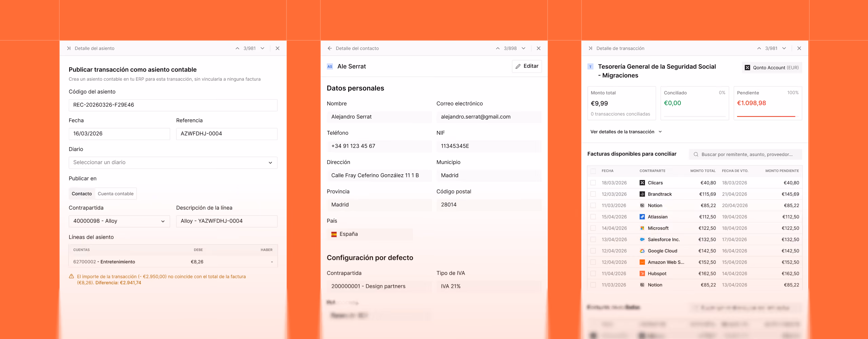The width and height of the screenshot is (868, 339).
Task: Click the Descripción de la línea field
Action: tap(227, 221)
